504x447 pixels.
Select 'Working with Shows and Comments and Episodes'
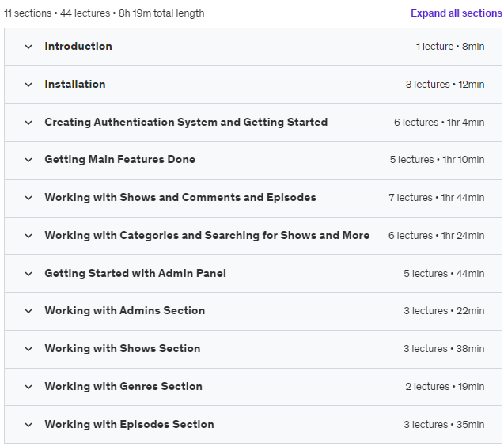point(180,197)
